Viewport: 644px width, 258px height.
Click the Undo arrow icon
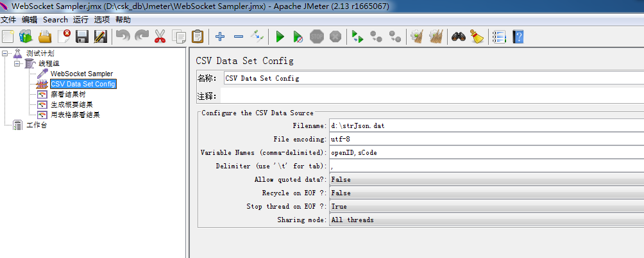pyautogui.click(x=123, y=36)
